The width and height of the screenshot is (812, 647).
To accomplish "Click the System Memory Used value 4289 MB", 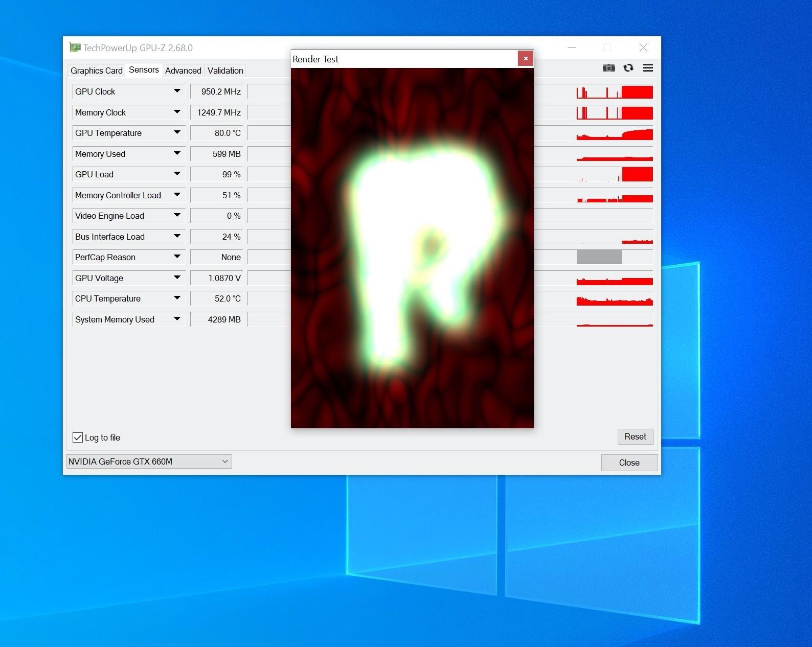I will [216, 319].
